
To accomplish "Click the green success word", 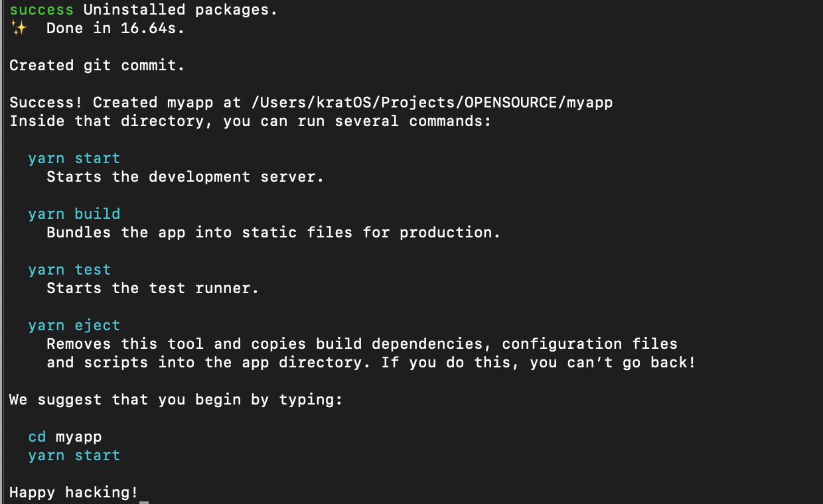I will coord(41,10).
